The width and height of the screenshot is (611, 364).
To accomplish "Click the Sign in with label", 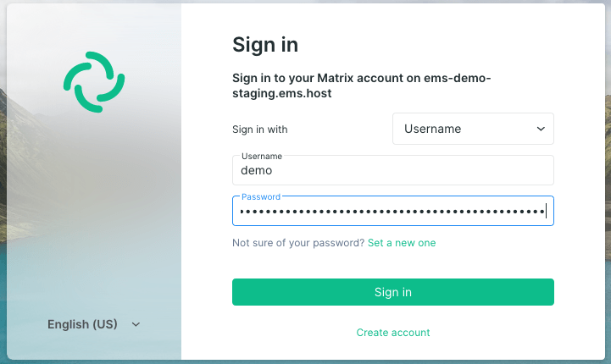I will click(x=260, y=130).
